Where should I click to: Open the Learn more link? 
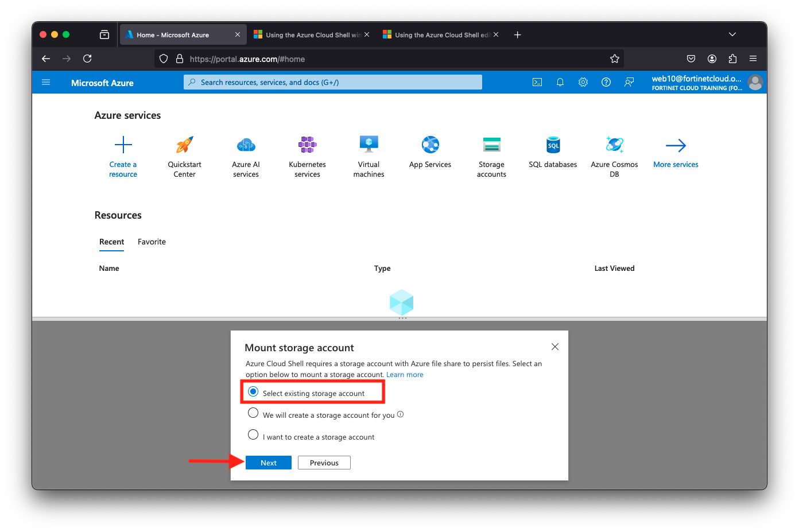[405, 375]
